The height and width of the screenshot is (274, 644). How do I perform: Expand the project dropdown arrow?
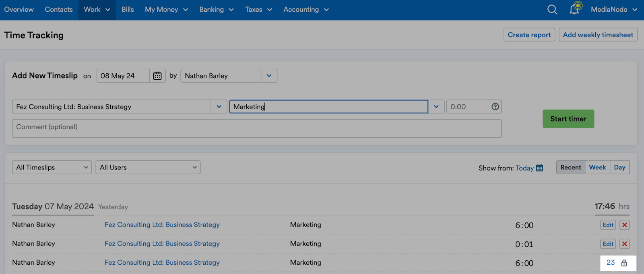(x=219, y=107)
